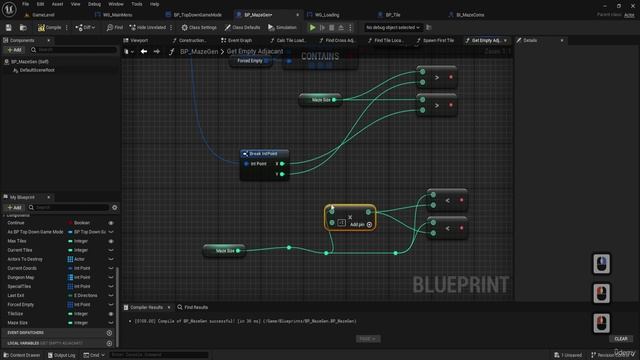The width and height of the screenshot is (640, 360).
Task: Open the Tools menu
Action: [x=137, y=4]
